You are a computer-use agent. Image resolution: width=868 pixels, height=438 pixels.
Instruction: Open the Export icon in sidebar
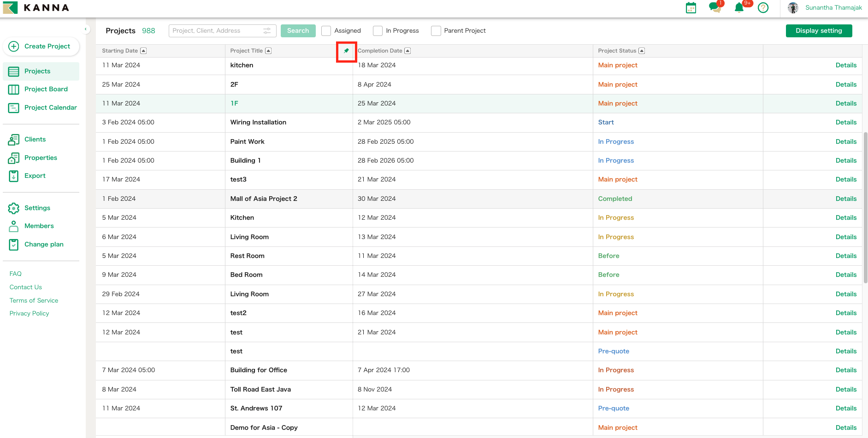coord(14,175)
